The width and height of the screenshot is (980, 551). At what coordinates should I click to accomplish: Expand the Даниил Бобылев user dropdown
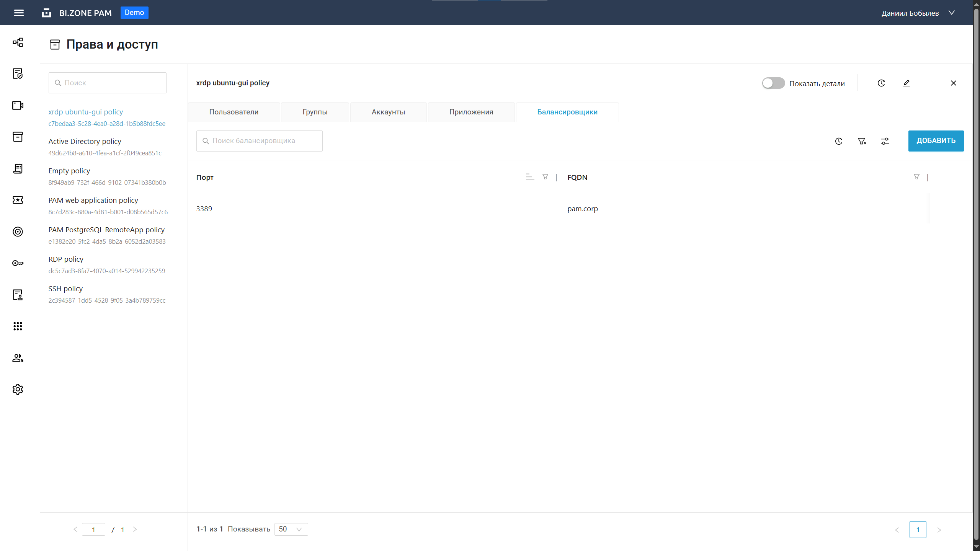click(952, 13)
